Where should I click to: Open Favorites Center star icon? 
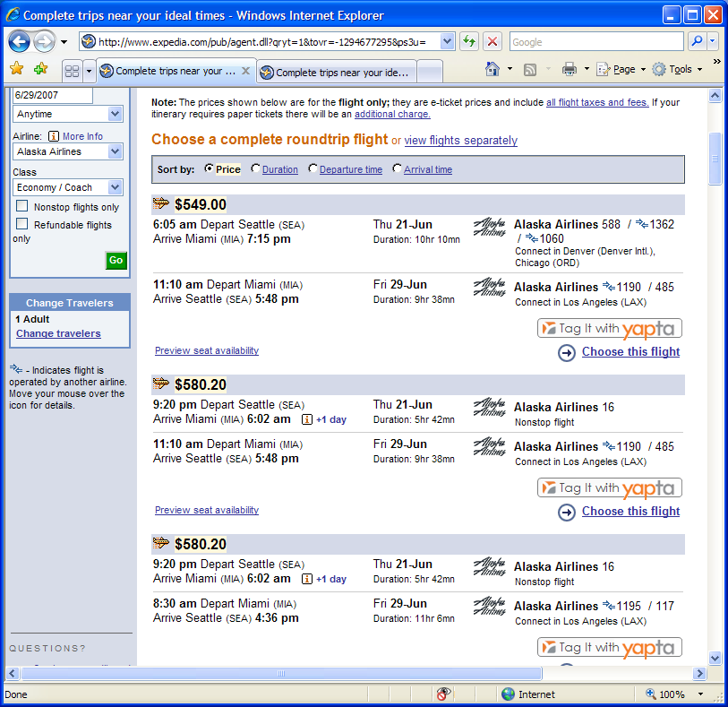[x=17, y=69]
